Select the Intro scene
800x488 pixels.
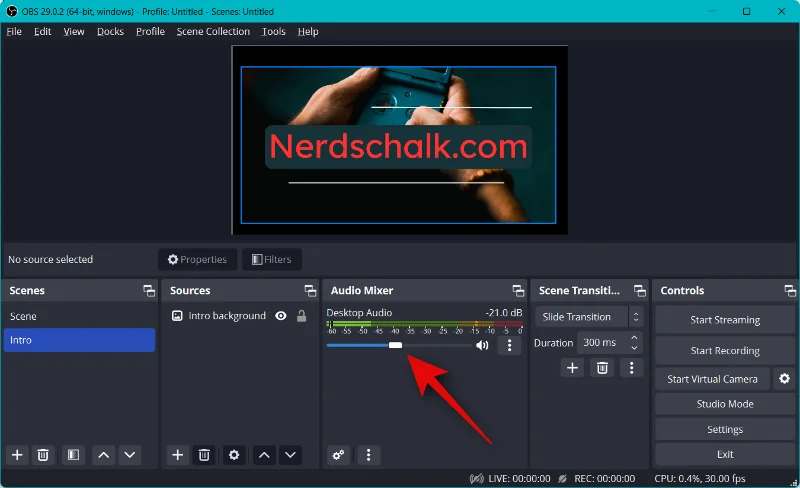(79, 340)
